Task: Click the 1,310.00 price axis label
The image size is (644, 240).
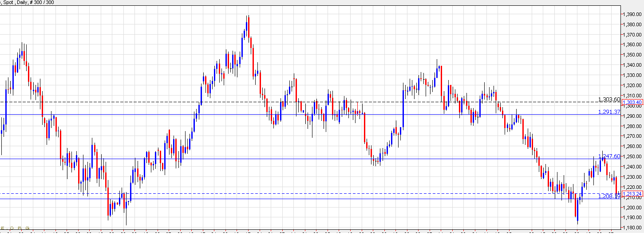Action: [x=632, y=96]
